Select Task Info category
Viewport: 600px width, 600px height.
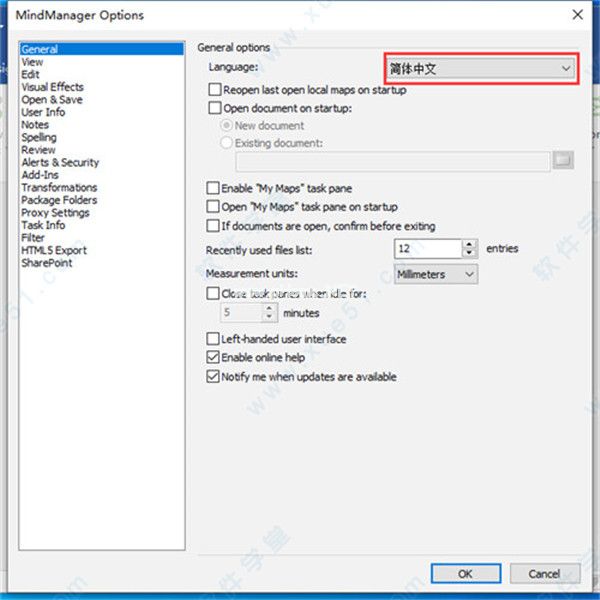tap(43, 225)
